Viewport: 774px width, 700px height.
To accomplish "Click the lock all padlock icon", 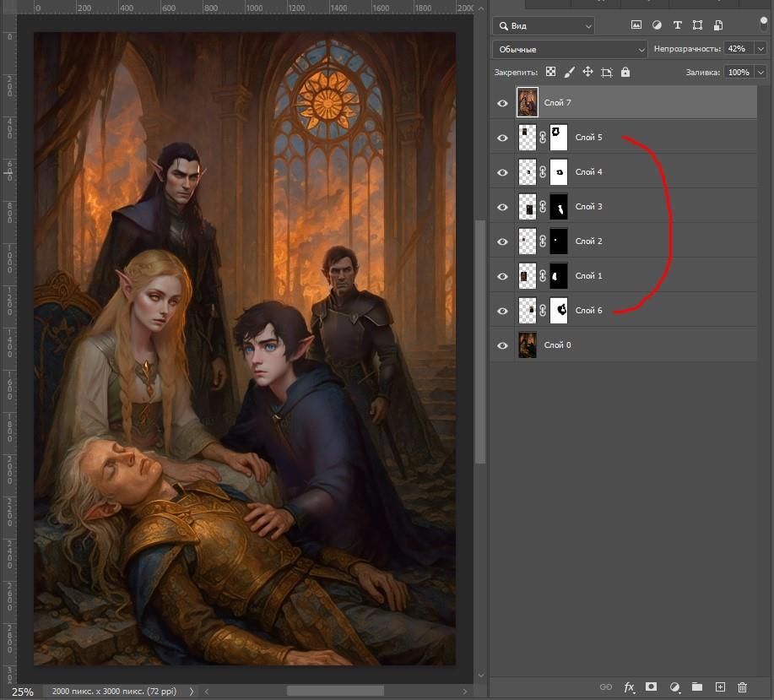I will pyautogui.click(x=625, y=73).
